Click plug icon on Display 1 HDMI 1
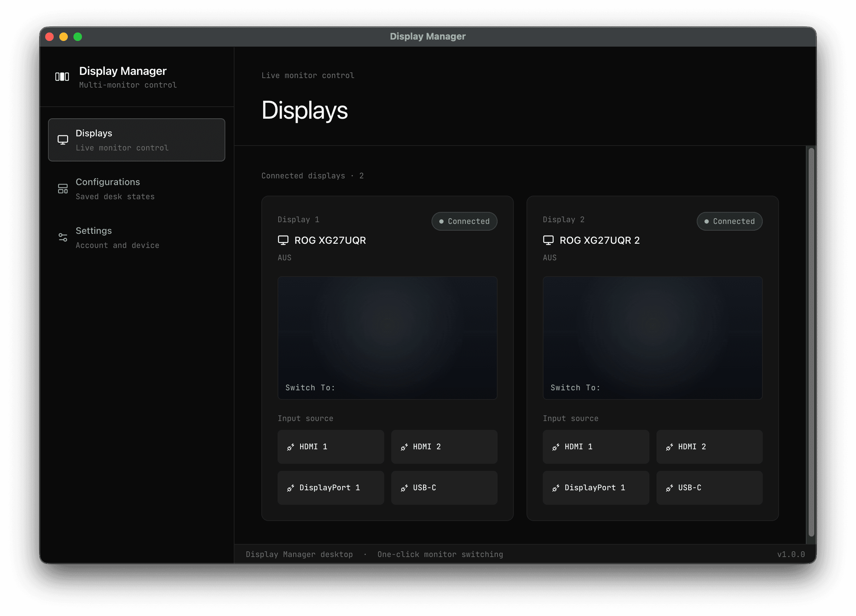This screenshot has height=616, width=856. click(291, 447)
